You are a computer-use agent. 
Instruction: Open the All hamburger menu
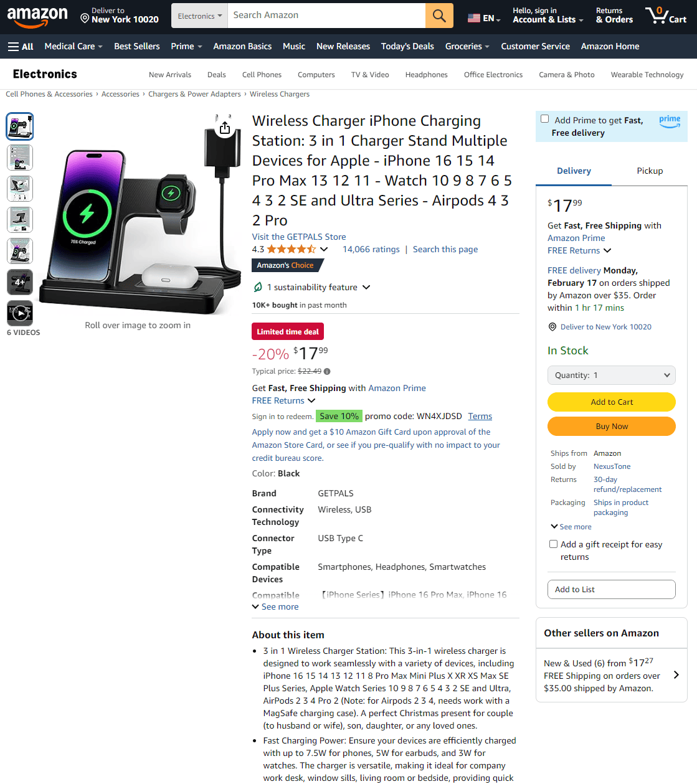tap(21, 46)
